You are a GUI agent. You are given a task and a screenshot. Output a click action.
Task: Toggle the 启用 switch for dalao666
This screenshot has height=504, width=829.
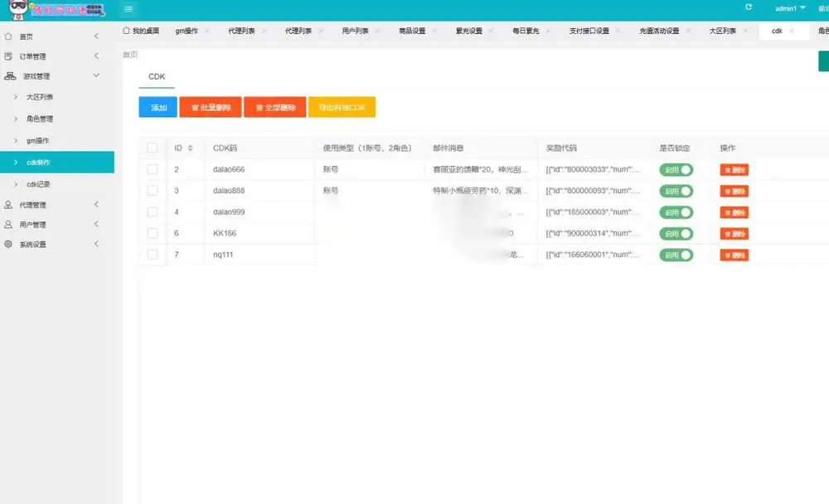point(676,170)
